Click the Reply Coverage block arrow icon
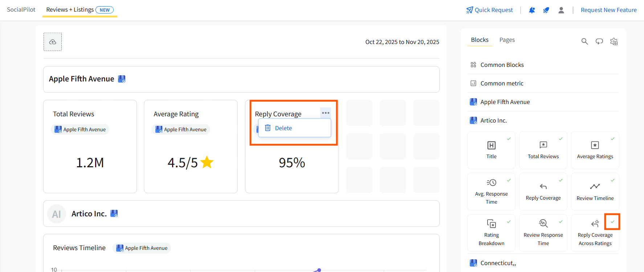 tap(543, 187)
